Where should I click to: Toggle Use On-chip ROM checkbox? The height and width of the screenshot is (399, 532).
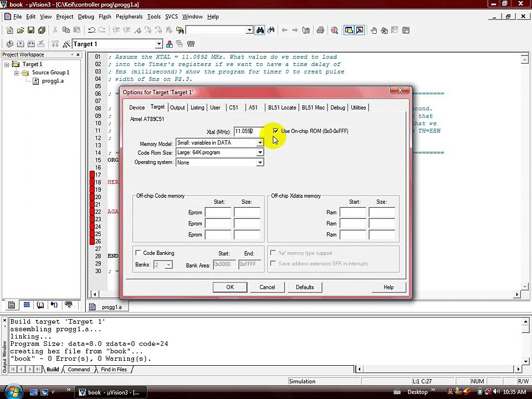tap(275, 131)
